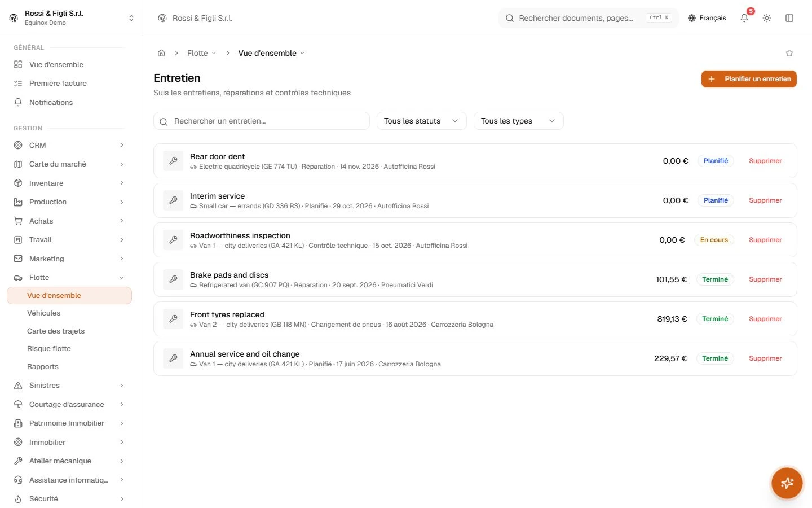Open the notifications bell icon

[x=744, y=18]
